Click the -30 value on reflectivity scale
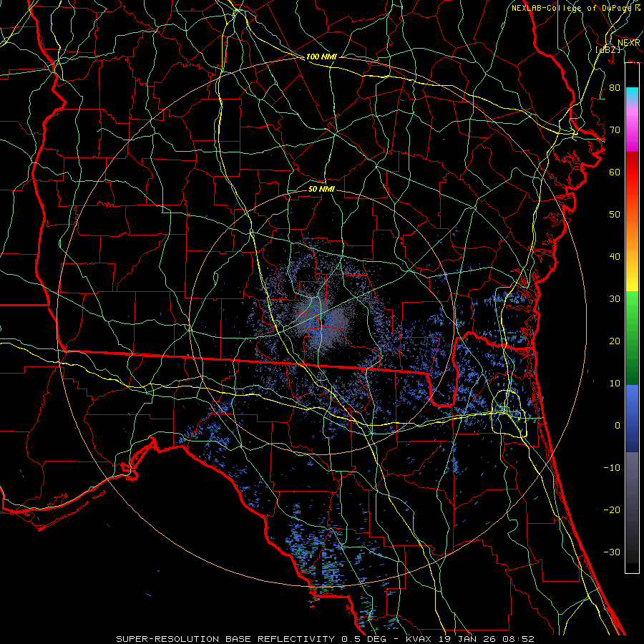Viewport: 644px width, 644px height. click(612, 552)
